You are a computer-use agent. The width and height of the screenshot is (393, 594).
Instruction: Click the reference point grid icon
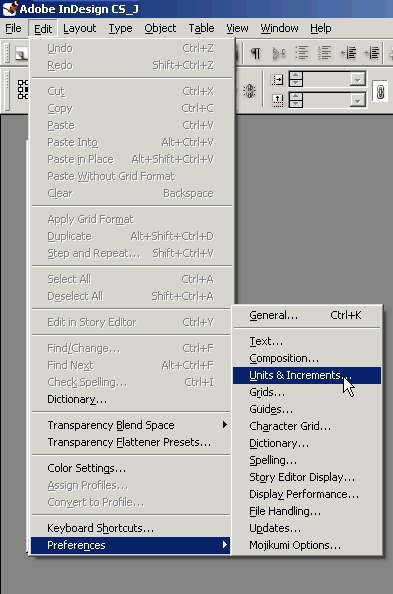[23, 89]
